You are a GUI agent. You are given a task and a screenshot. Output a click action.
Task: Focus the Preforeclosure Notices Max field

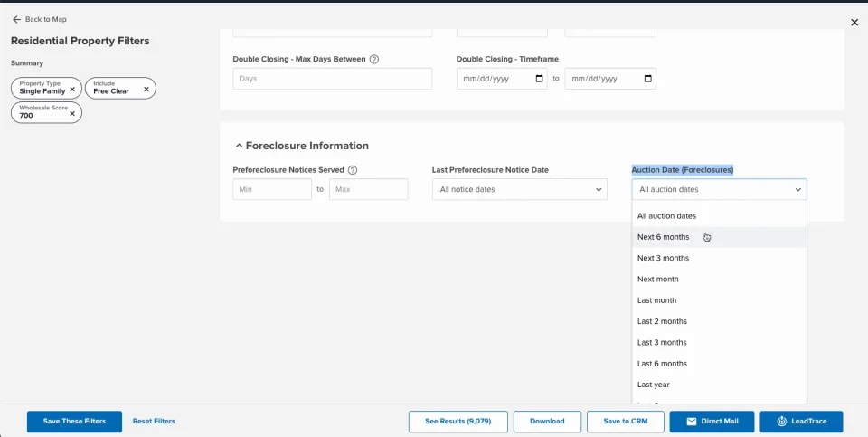click(x=369, y=189)
